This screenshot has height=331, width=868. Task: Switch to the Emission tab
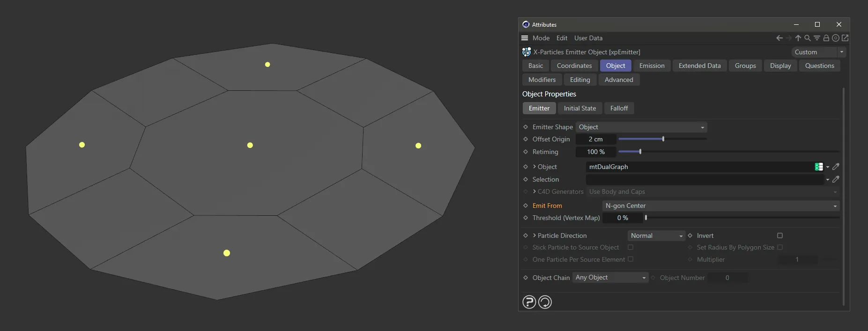click(652, 66)
